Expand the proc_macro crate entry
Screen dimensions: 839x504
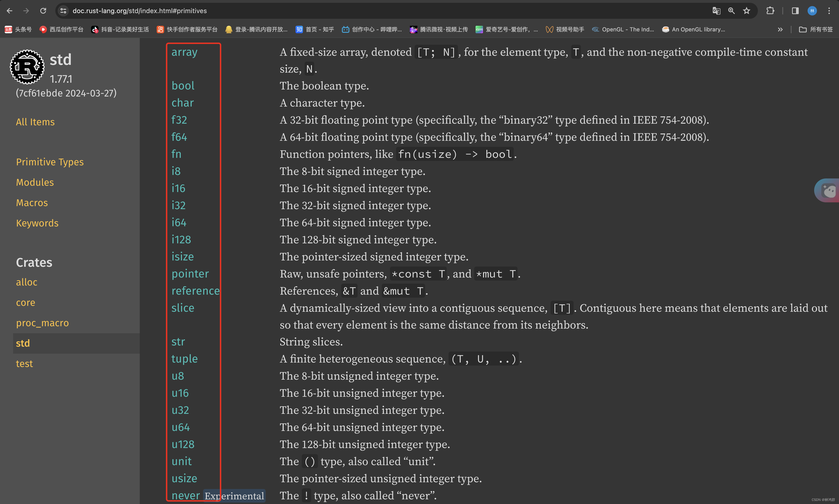(x=42, y=323)
